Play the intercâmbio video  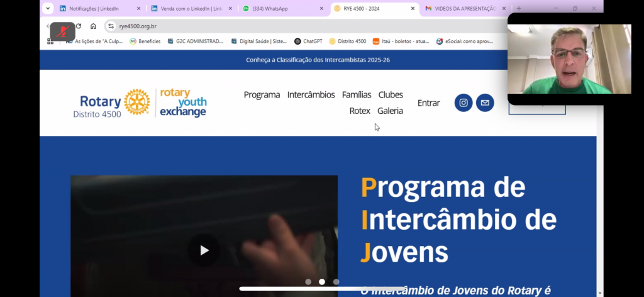204,250
